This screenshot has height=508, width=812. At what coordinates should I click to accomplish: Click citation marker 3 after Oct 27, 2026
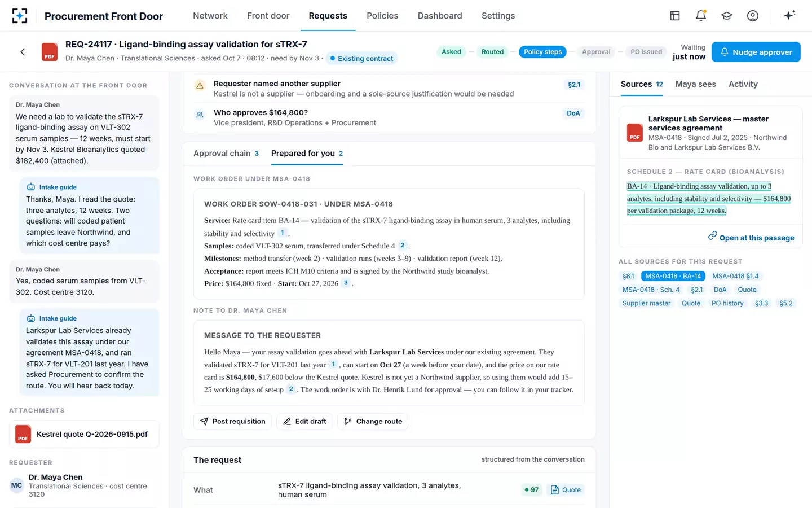[346, 283]
